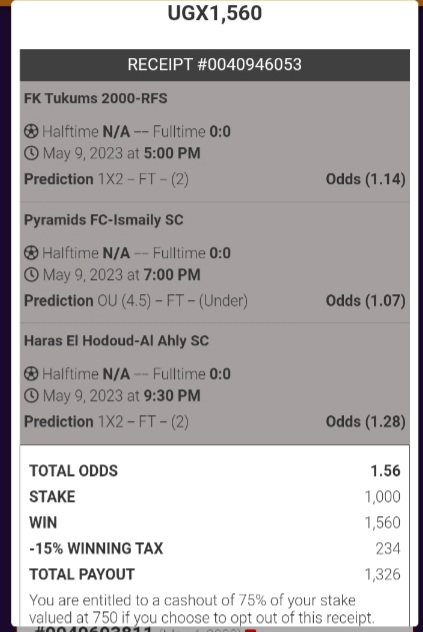Click soccer ball icon for FK Tukums match
The image size is (423, 632).
point(31,131)
